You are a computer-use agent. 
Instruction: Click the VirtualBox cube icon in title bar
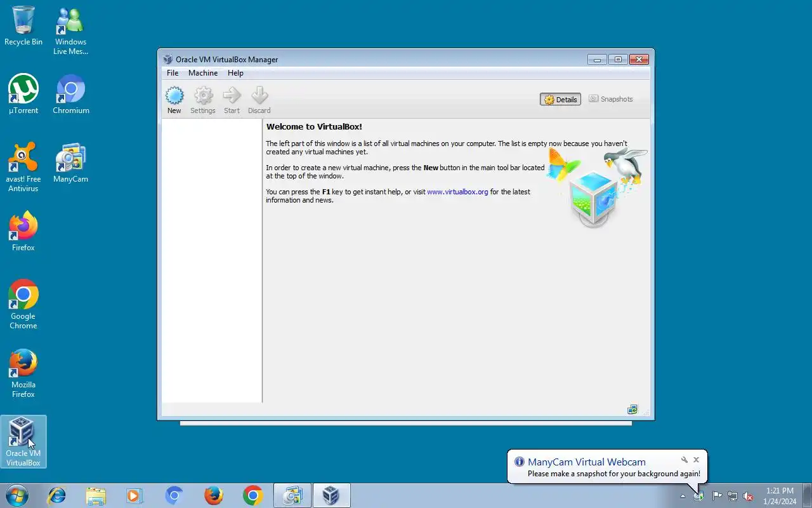[167, 59]
